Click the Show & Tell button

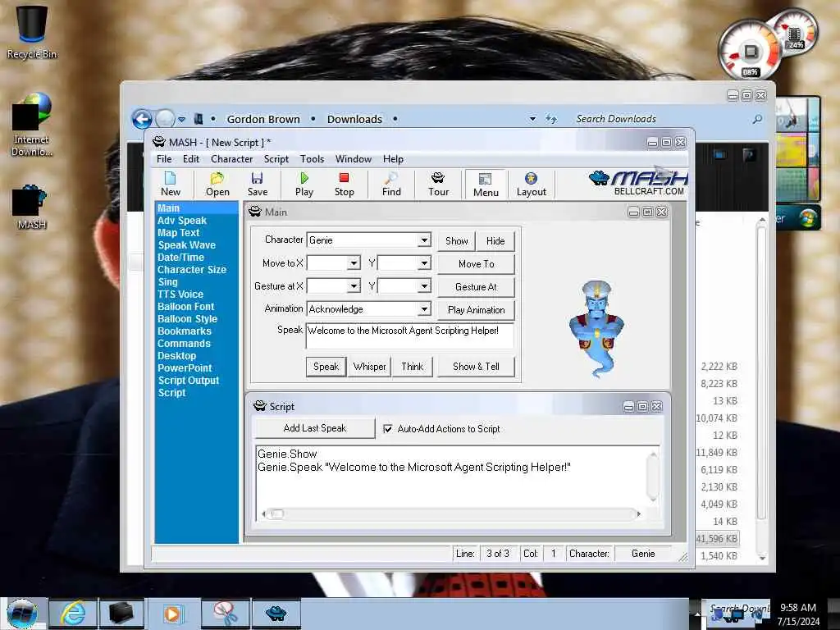pyautogui.click(x=477, y=367)
